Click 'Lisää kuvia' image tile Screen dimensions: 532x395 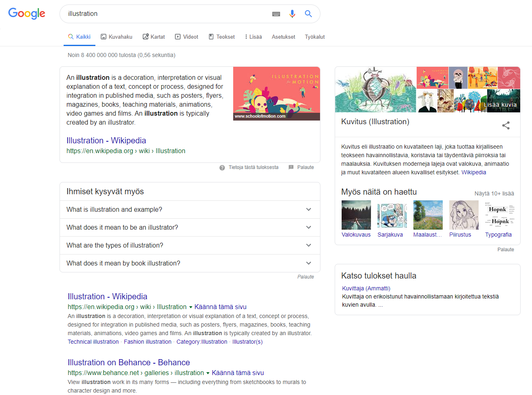(503, 101)
